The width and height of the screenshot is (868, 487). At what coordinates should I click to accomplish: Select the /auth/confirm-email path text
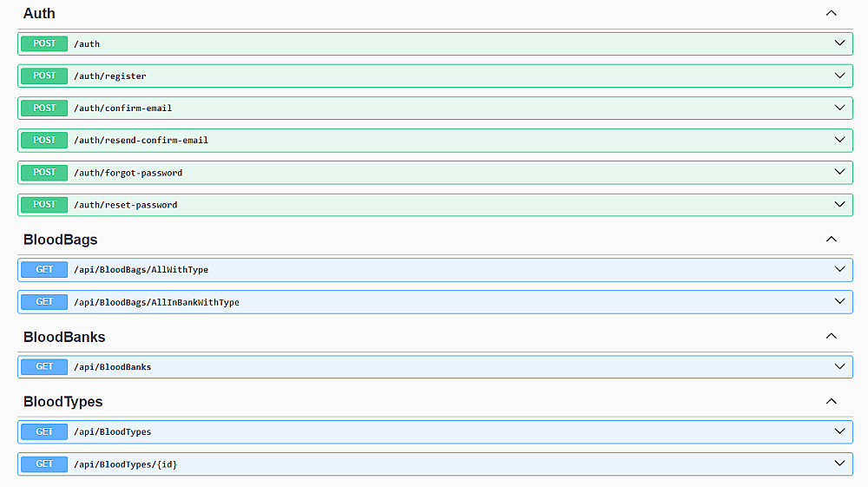123,109
